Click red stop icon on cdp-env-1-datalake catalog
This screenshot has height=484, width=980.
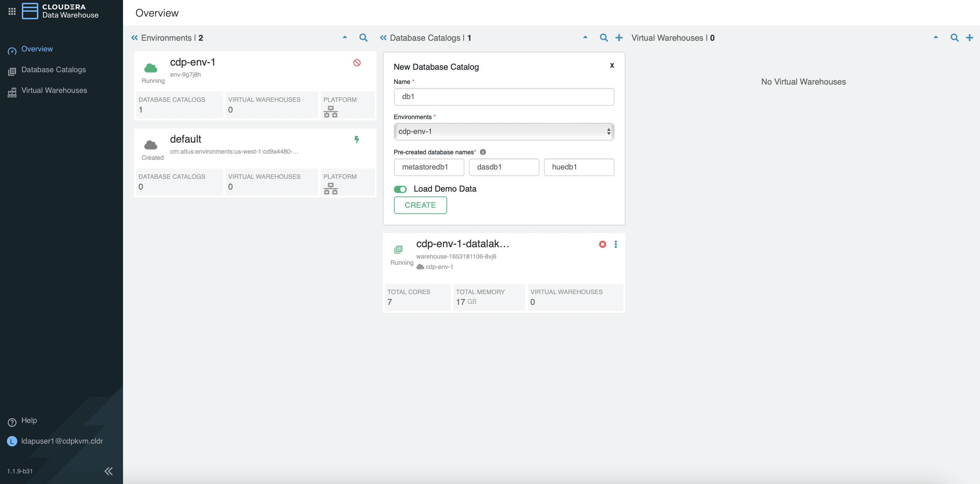pos(602,244)
